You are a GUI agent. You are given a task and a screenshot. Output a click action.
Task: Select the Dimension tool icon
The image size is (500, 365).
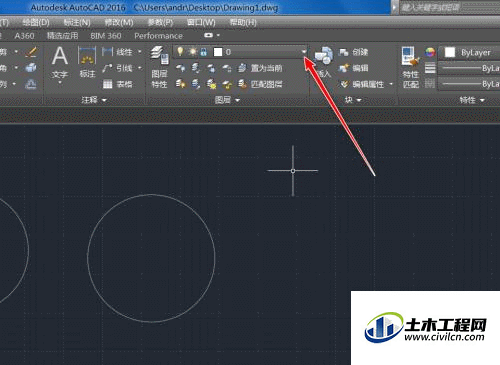(87, 56)
